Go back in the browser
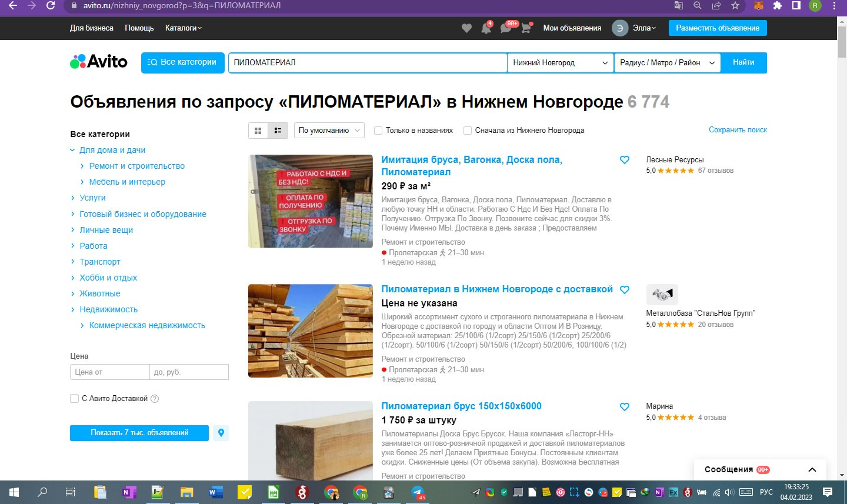The image size is (847, 504). tap(13, 6)
